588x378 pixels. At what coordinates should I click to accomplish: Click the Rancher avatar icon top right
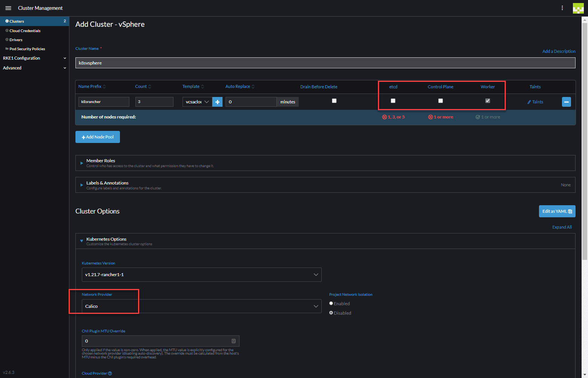point(578,8)
